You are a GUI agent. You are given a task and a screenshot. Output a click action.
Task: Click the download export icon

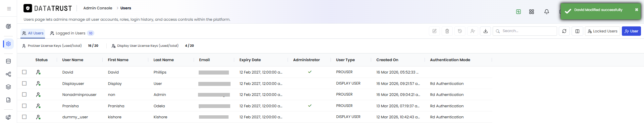point(486,31)
